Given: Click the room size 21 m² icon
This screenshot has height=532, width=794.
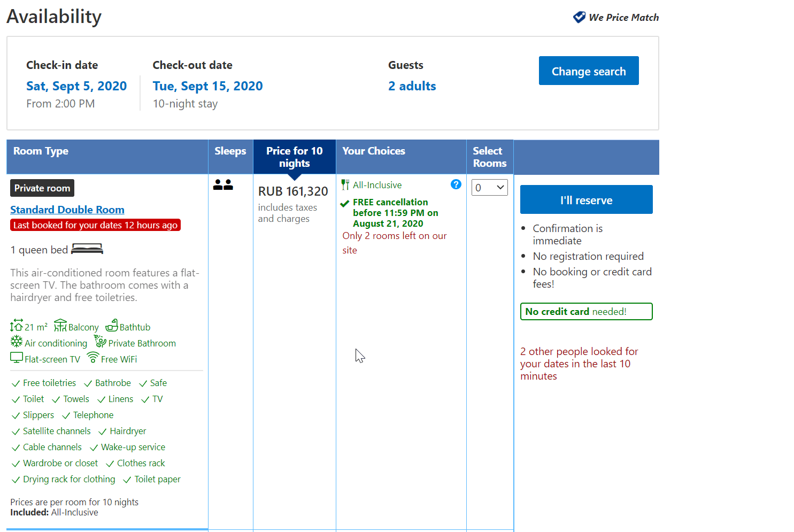Looking at the screenshot, I should (17, 326).
